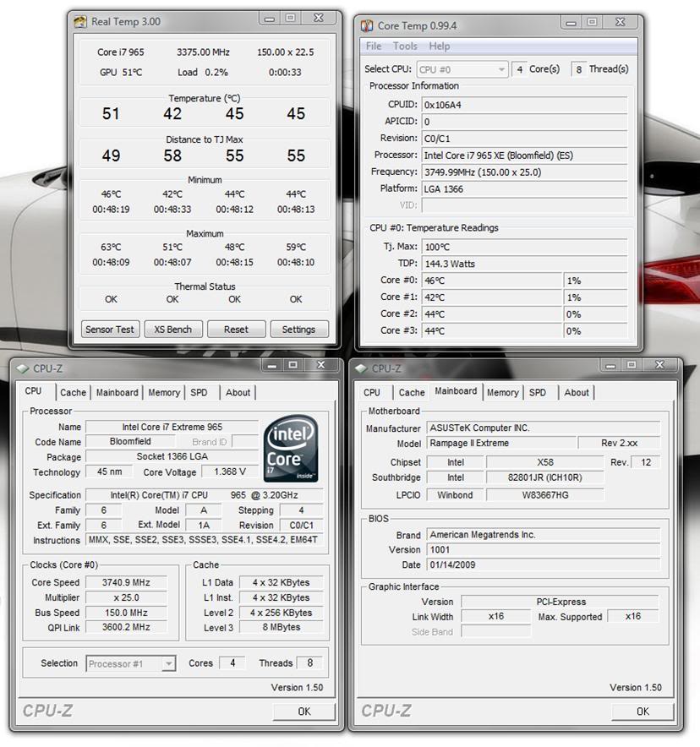Expand the Processor #1 selection dropdown

pos(131,663)
